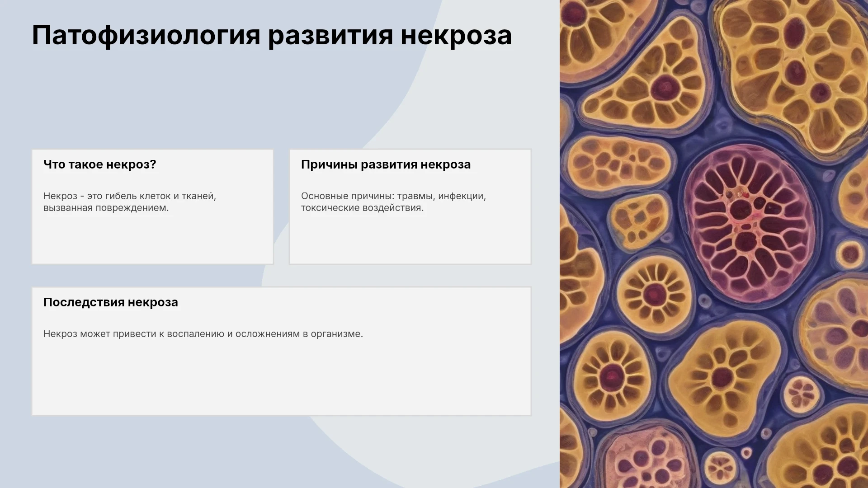Click the word 'Патофизиология' in the title

[146, 35]
